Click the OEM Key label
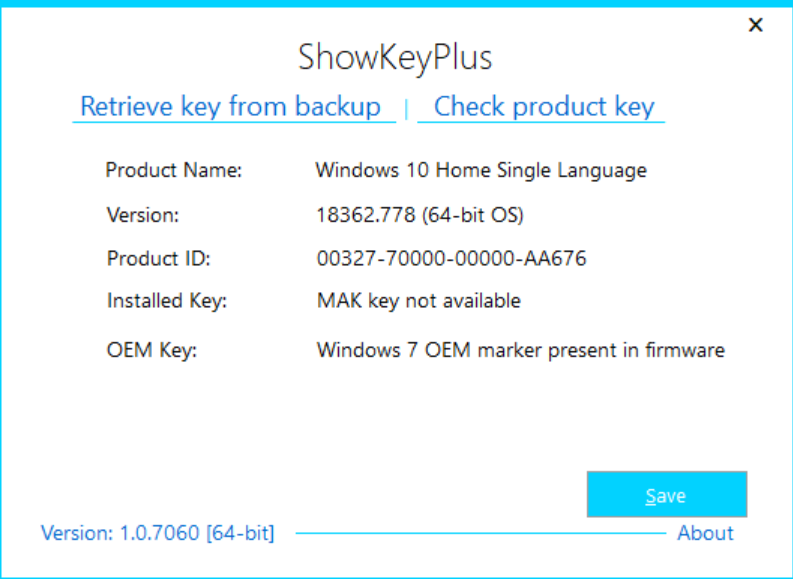 tap(152, 350)
